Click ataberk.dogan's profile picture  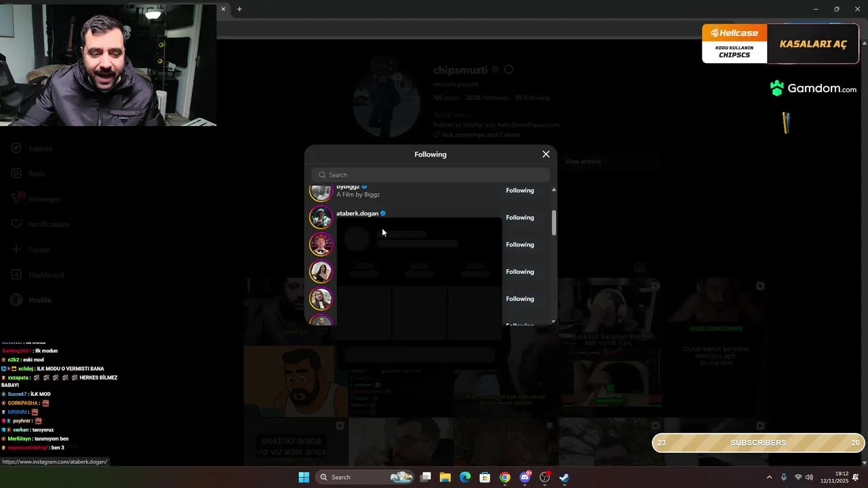[x=321, y=218]
